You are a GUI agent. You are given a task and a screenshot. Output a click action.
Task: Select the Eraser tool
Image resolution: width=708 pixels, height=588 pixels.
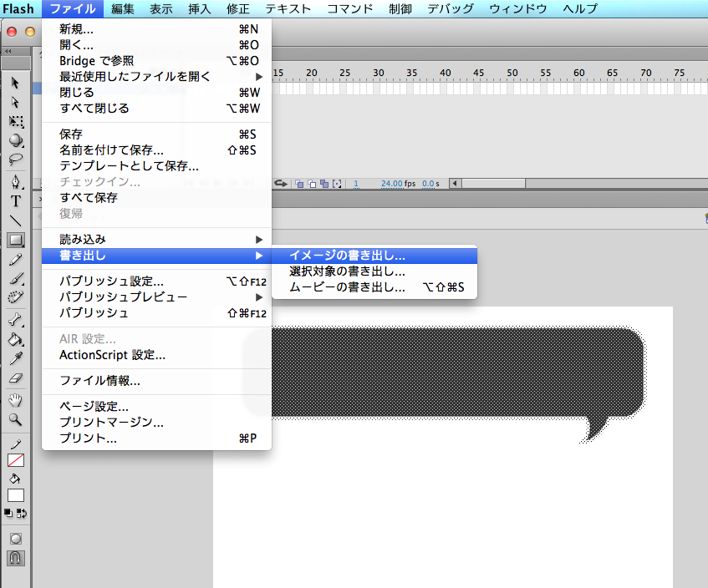[16, 378]
